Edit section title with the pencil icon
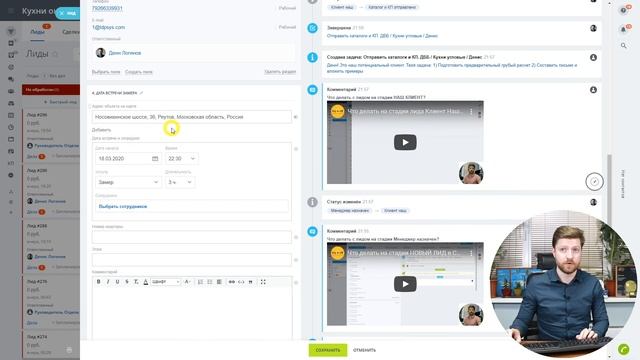 (141, 93)
